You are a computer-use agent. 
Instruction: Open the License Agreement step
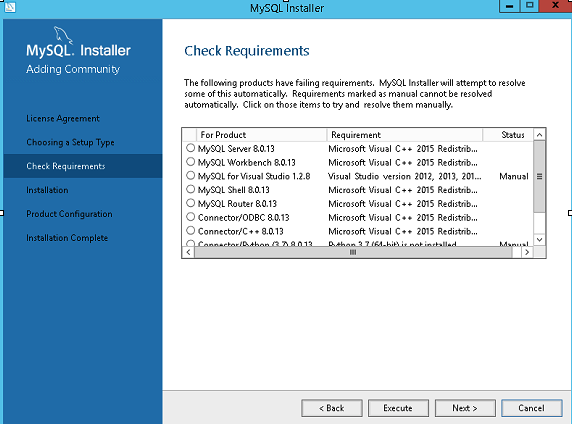coord(63,119)
